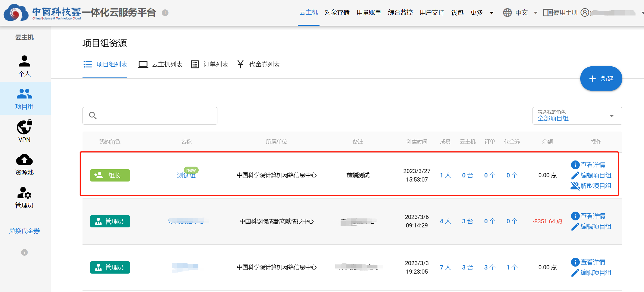Image resolution: width=644 pixels, height=292 pixels.
Task: Open the globe language icon
Action: (507, 13)
